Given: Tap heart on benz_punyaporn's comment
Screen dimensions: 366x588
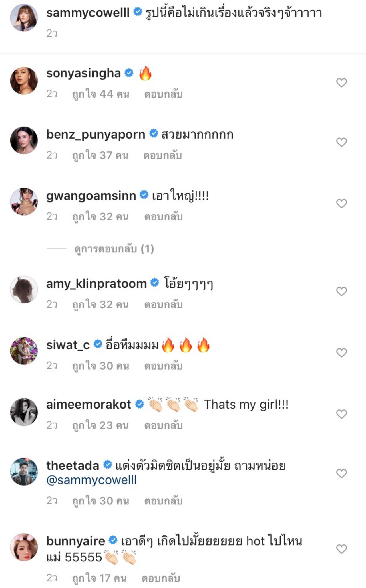Looking at the screenshot, I should click(x=341, y=142).
